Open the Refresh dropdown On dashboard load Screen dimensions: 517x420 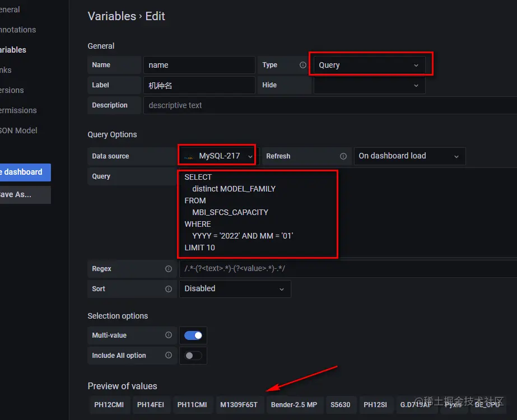409,156
